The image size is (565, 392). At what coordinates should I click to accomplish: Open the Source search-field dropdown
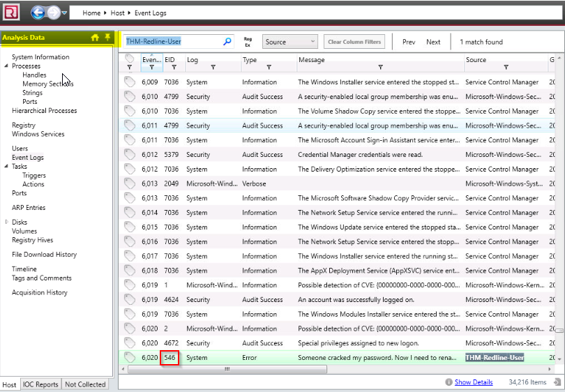pyautogui.click(x=289, y=42)
